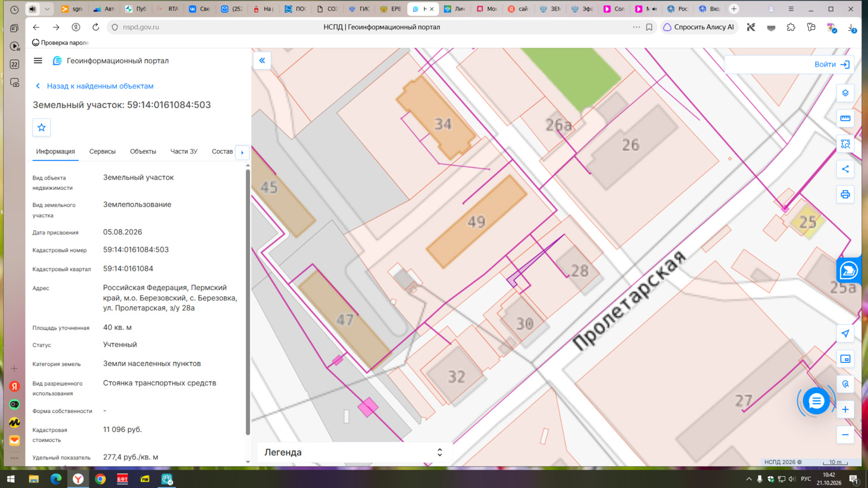Image resolution: width=868 pixels, height=488 pixels.
Task: Open the map layers panel icon
Action: pos(845,93)
